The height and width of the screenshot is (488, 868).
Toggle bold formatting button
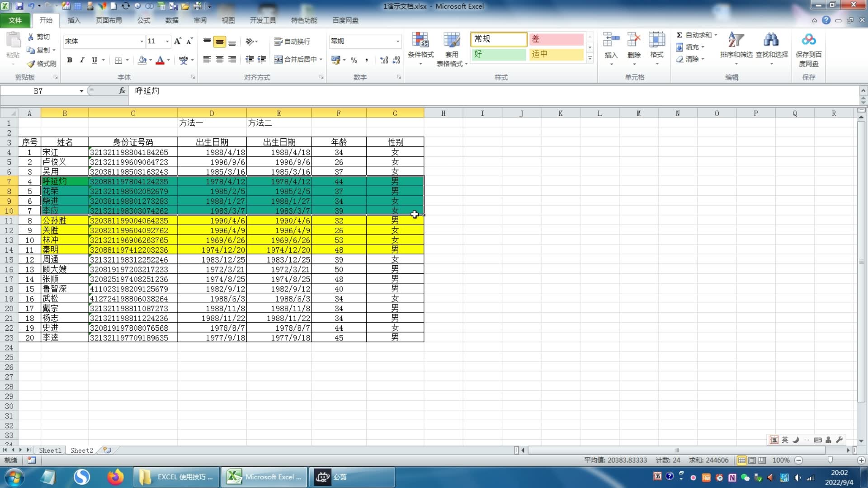pyautogui.click(x=70, y=60)
